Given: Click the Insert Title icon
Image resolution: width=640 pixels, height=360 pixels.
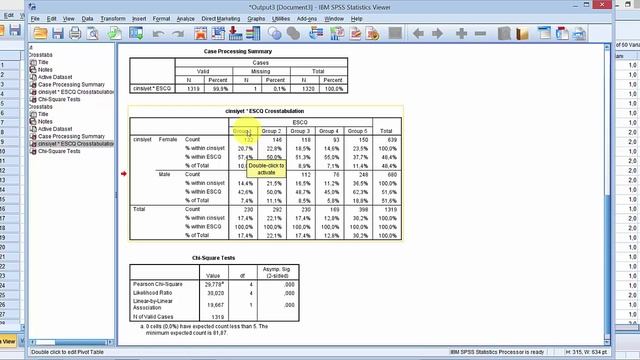Looking at the screenshot, I should [562, 33].
